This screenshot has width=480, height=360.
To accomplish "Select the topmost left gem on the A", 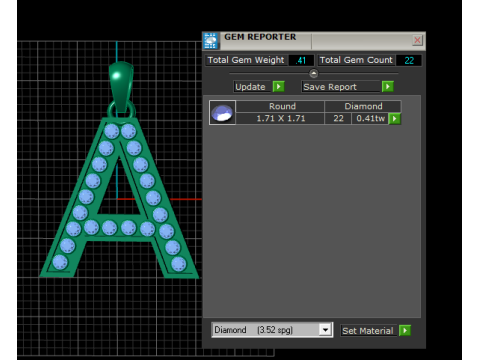I will click(x=111, y=131).
